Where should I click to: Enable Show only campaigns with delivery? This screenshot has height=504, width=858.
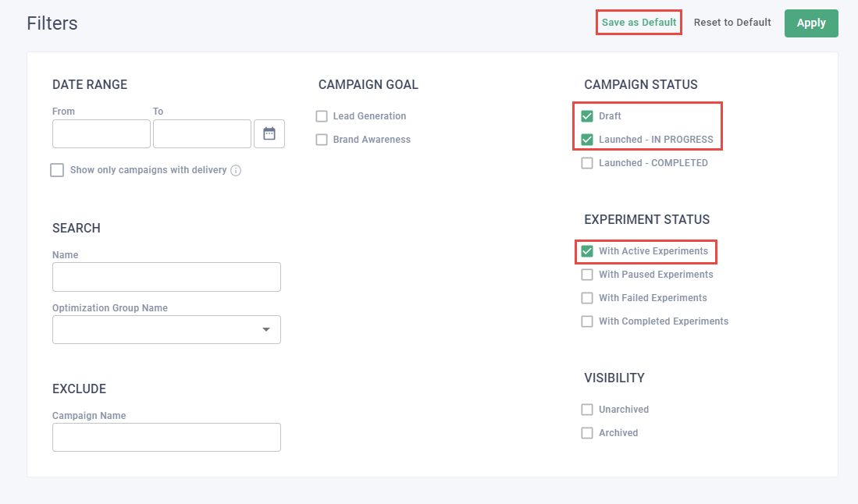coord(57,170)
